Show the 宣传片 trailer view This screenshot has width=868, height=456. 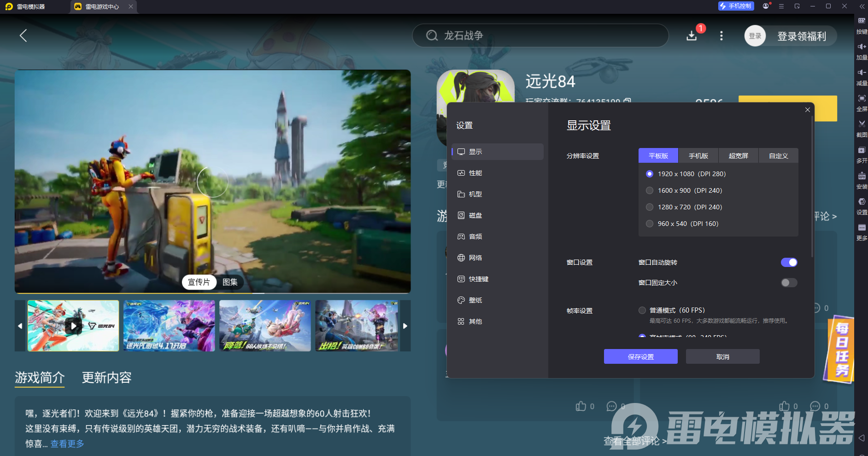pos(199,282)
